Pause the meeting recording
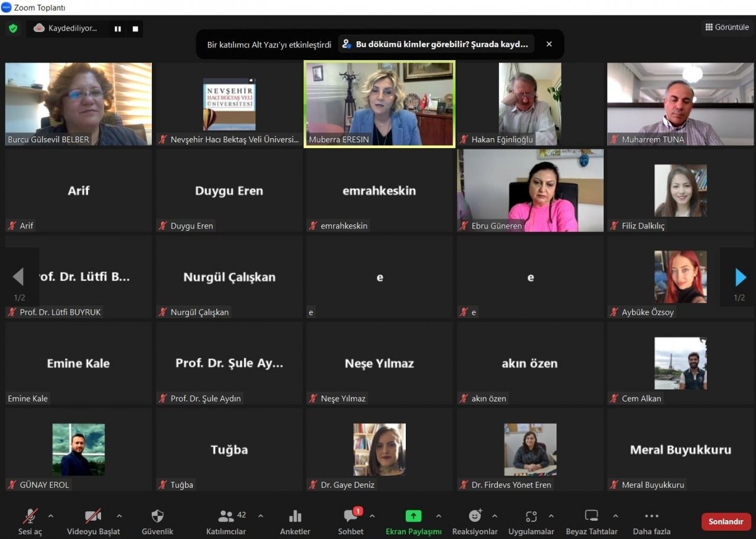Viewport: 756px width, 539px height. 118,28
